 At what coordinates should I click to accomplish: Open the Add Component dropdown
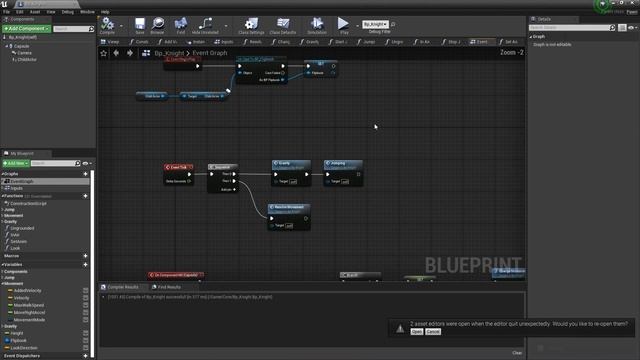pyautogui.click(x=27, y=29)
